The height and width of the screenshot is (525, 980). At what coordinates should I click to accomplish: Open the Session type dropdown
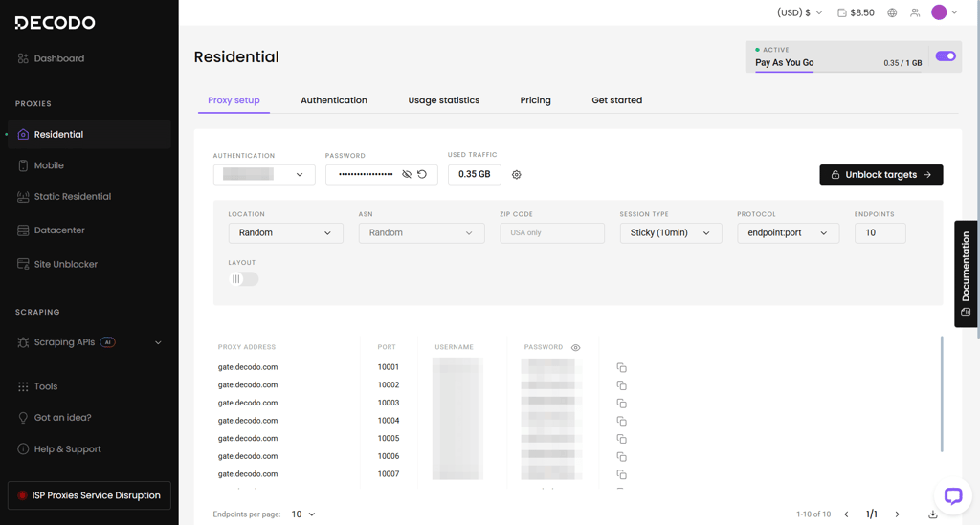(x=671, y=232)
